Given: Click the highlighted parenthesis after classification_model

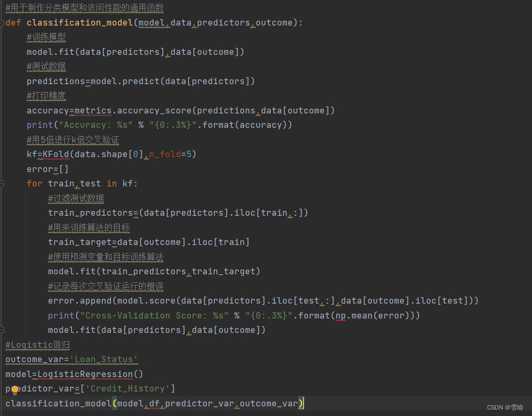Looking at the screenshot, I should [115, 403].
